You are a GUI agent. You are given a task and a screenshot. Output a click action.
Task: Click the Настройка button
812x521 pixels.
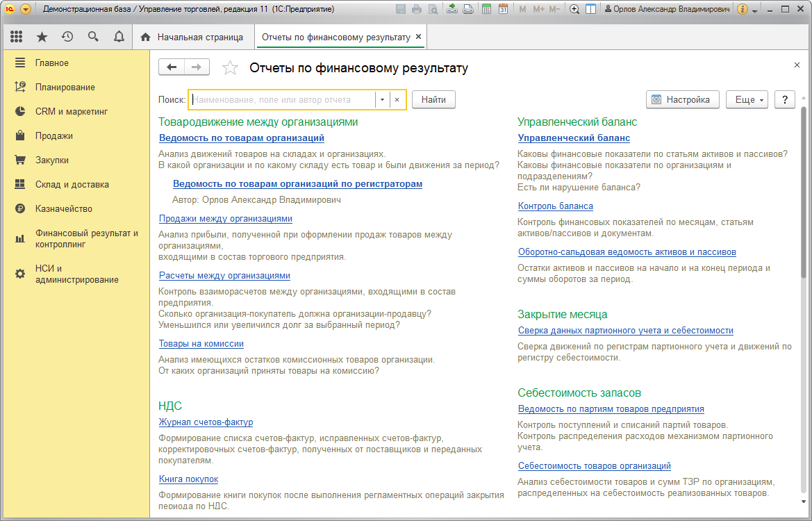pos(683,100)
